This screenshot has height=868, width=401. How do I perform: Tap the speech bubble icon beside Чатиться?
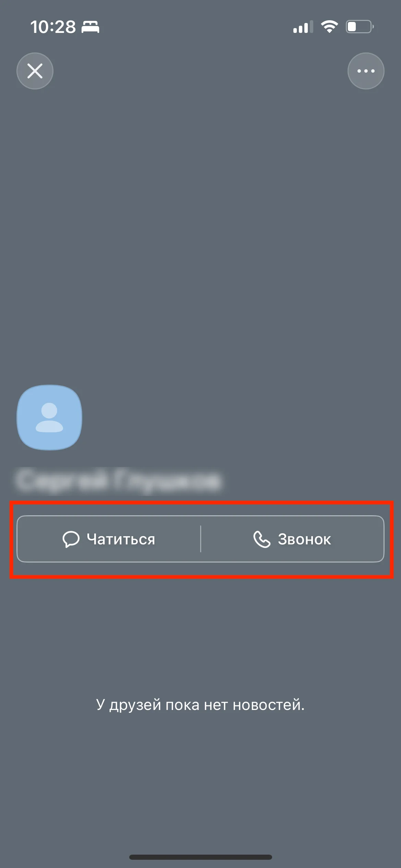[x=71, y=539]
